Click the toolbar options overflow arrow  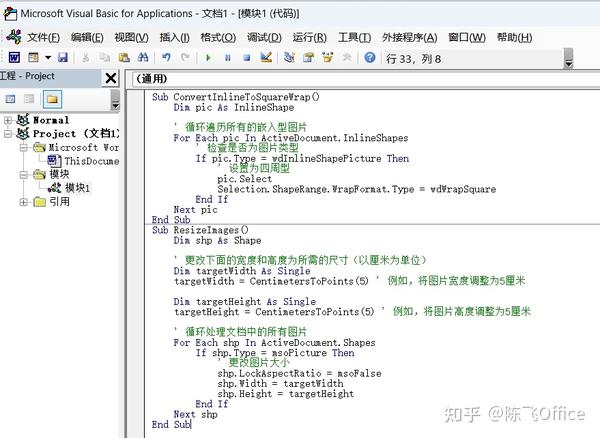pos(569,59)
